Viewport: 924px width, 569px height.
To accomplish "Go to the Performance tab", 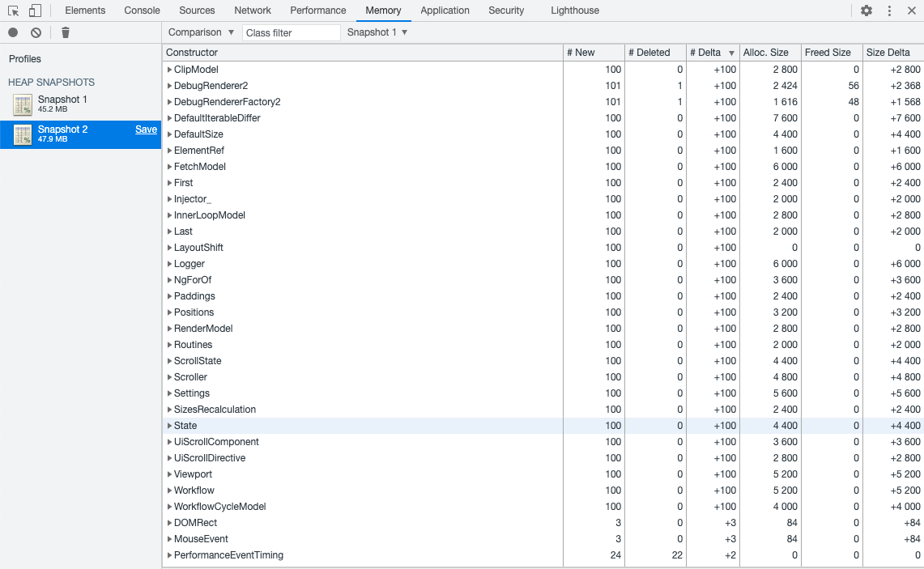I will click(x=318, y=11).
